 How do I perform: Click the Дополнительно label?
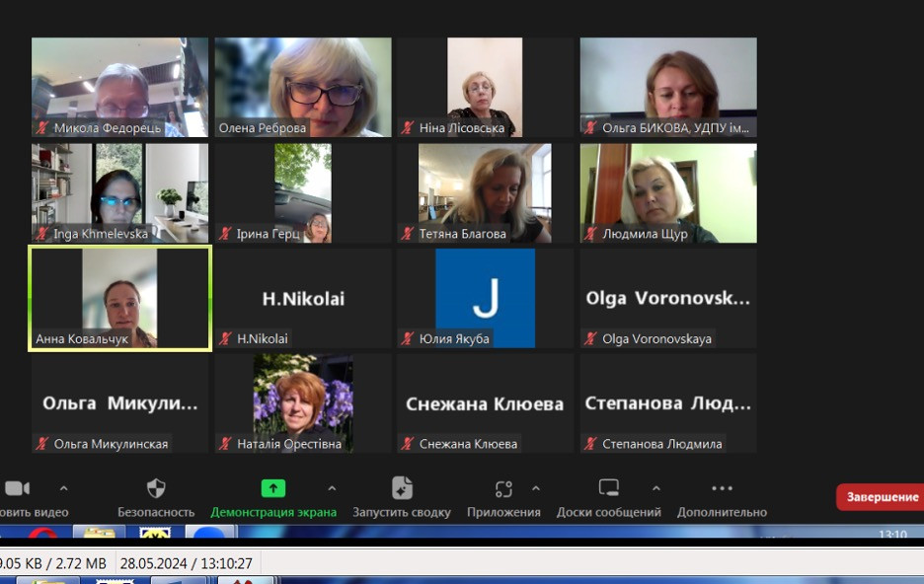coord(722,512)
